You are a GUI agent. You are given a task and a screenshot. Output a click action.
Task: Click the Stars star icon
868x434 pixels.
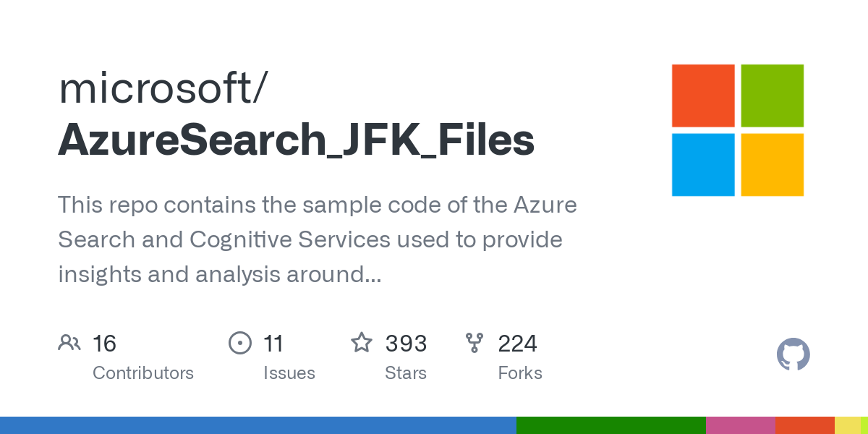(x=362, y=343)
